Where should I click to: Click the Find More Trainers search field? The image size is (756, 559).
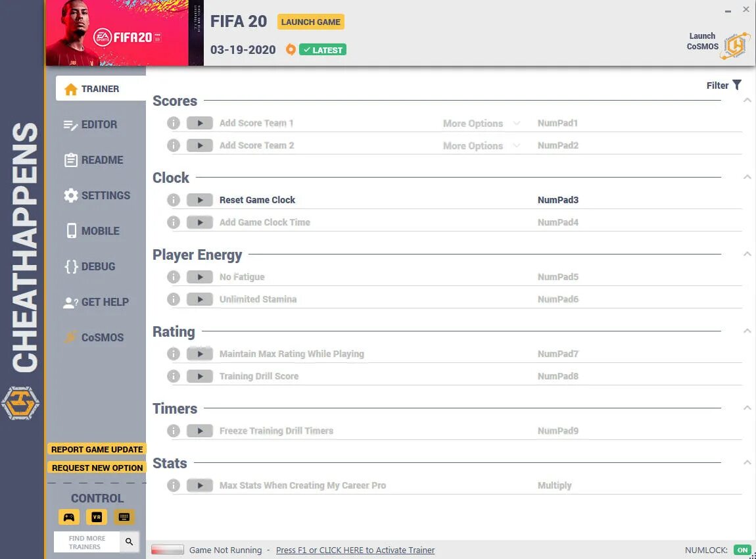[87, 542]
